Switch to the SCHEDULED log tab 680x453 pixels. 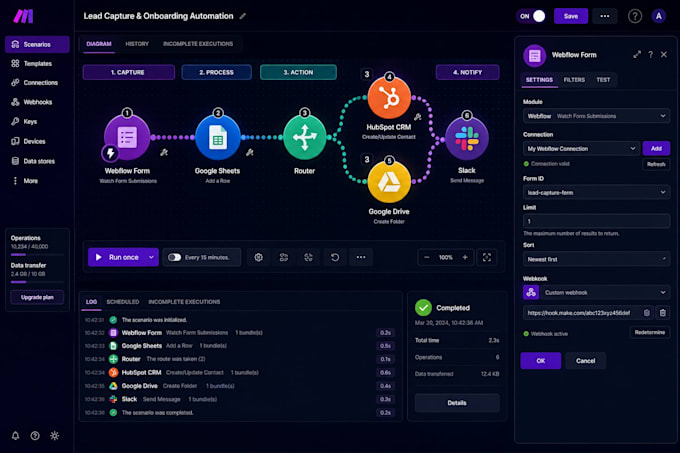click(x=123, y=302)
